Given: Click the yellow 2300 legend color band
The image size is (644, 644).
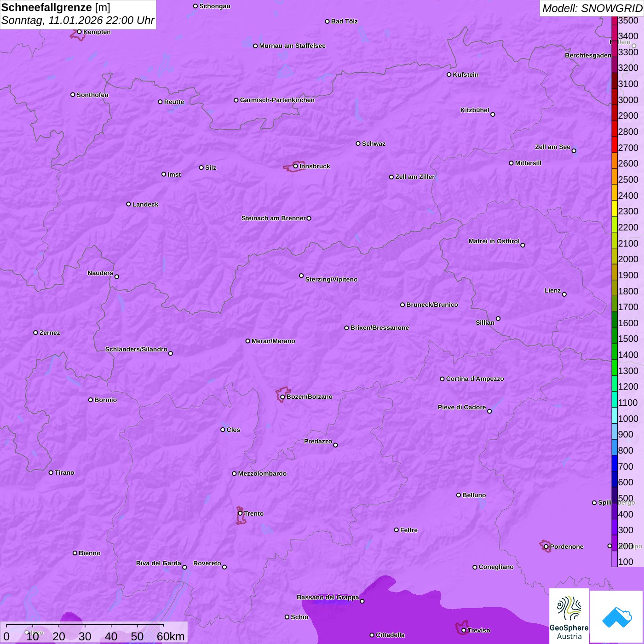Looking at the screenshot, I should [615, 208].
